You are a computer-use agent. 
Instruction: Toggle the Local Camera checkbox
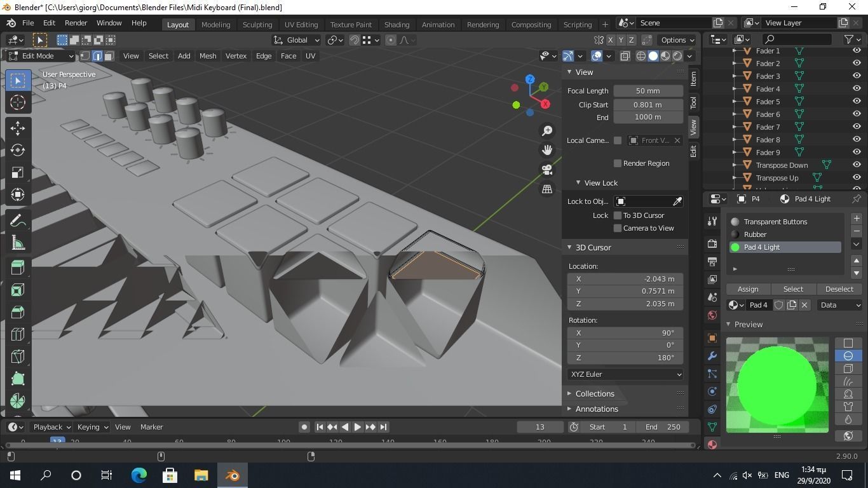click(x=617, y=140)
